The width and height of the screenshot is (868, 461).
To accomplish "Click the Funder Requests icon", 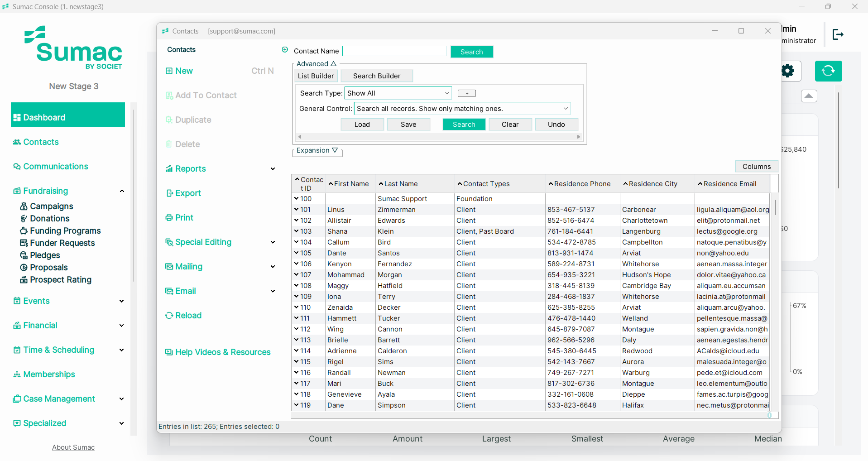I will pos(24,243).
